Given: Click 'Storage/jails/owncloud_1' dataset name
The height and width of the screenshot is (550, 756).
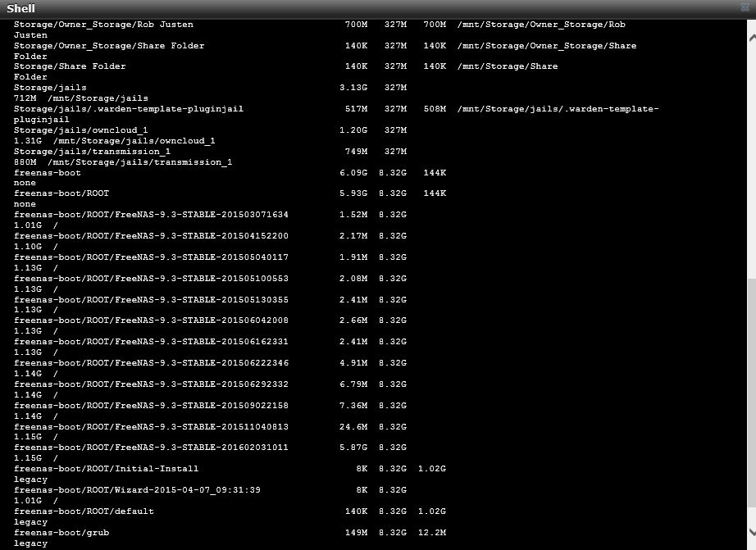Looking at the screenshot, I should pyautogui.click(x=80, y=130).
